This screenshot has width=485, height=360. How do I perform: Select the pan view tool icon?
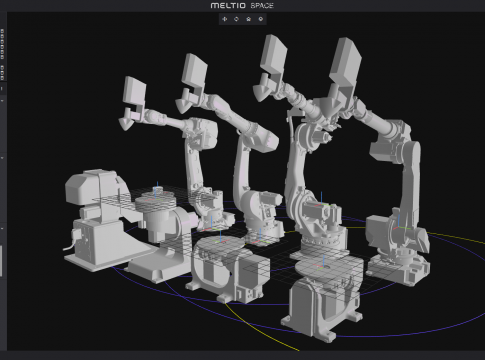225,19
